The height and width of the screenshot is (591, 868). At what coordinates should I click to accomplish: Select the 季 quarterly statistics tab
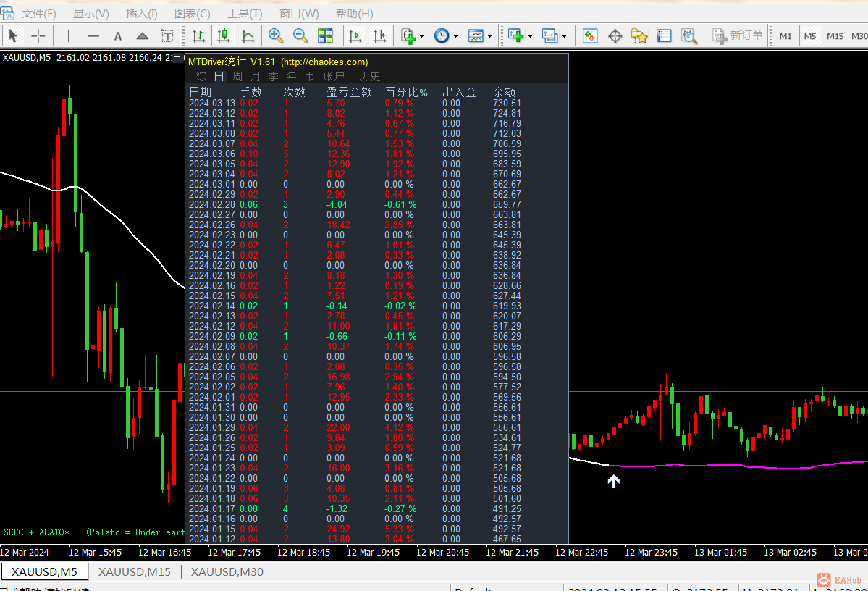[274, 77]
